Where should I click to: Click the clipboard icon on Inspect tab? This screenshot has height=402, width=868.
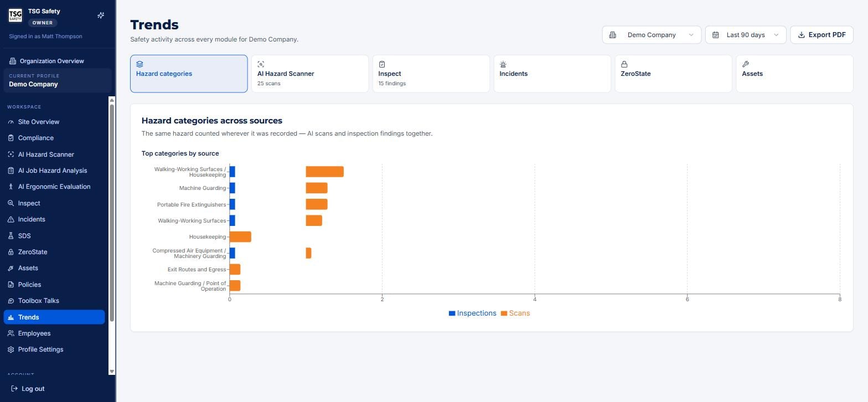[x=382, y=64]
